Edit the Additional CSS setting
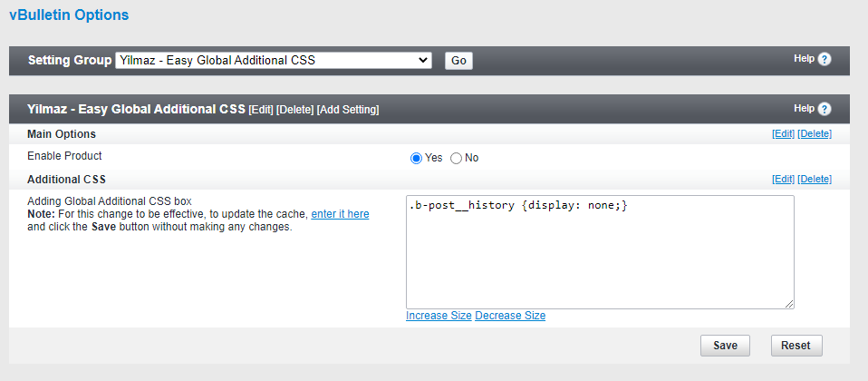868x381 pixels. (x=783, y=180)
